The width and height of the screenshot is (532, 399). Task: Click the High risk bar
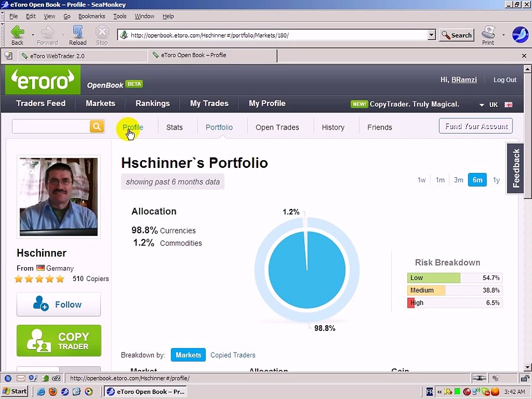(454, 303)
